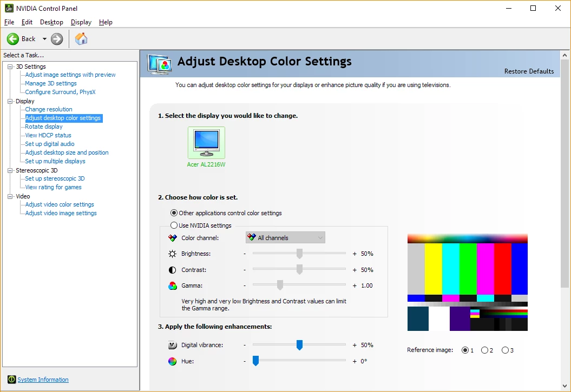Click the Color channel gem icon
The image size is (571, 392).
172,238
